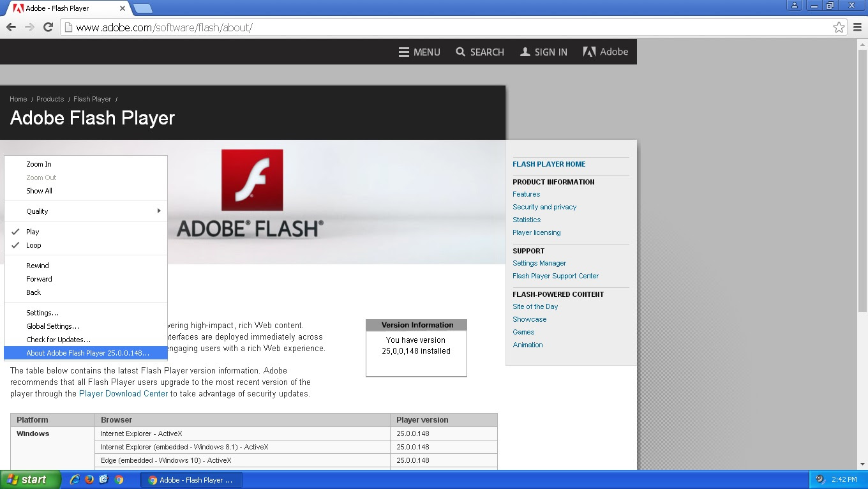Open the Chrome user profile button
Viewport: 868px width, 489px height.
(795, 5)
